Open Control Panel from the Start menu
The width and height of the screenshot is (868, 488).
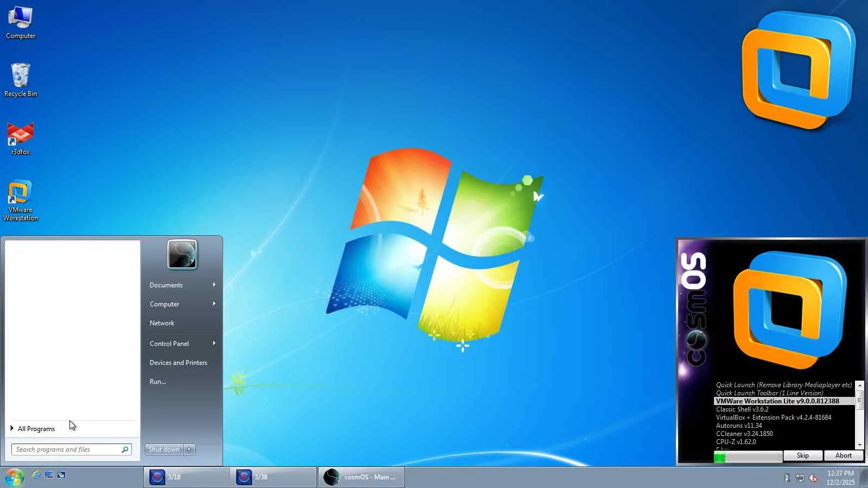182,344
